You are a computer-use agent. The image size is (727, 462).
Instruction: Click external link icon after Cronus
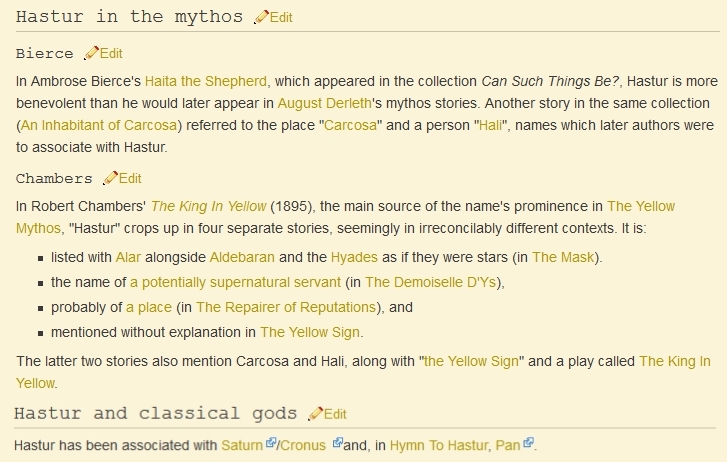pos(337,442)
